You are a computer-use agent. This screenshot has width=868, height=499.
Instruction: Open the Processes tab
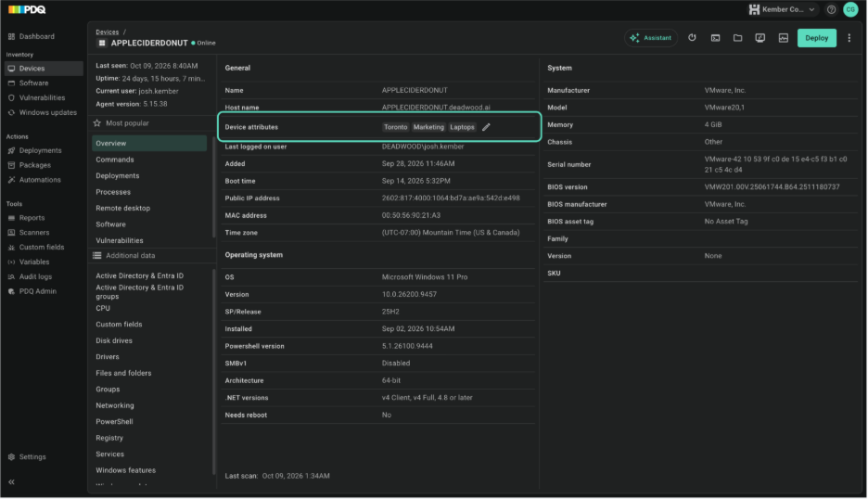[113, 192]
